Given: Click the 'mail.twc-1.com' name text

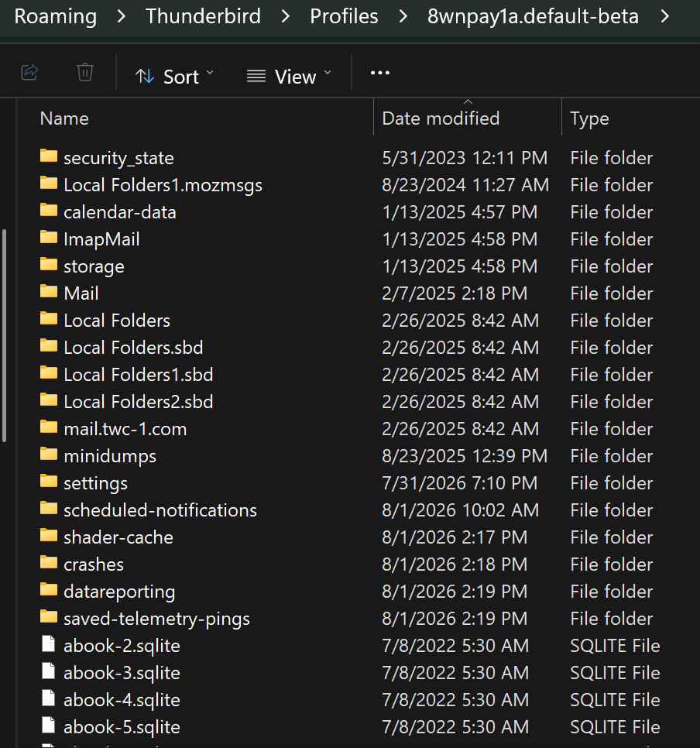Looking at the screenshot, I should (125, 429).
